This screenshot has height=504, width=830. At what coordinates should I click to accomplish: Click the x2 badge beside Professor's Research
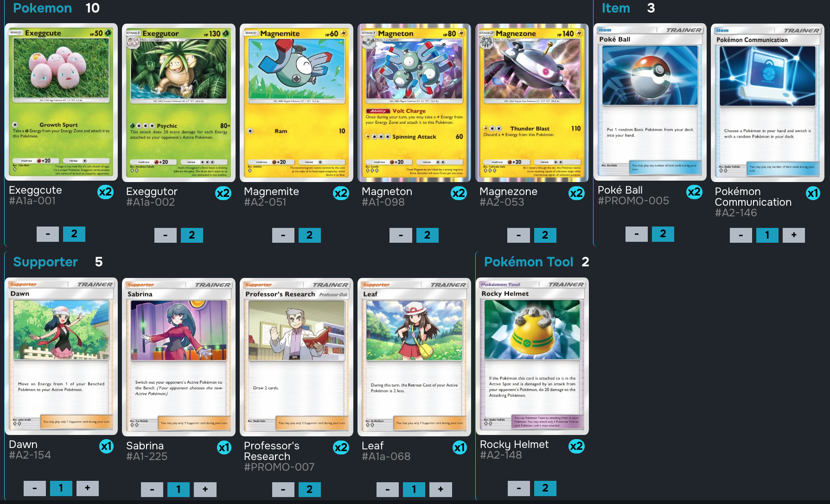(x=341, y=447)
